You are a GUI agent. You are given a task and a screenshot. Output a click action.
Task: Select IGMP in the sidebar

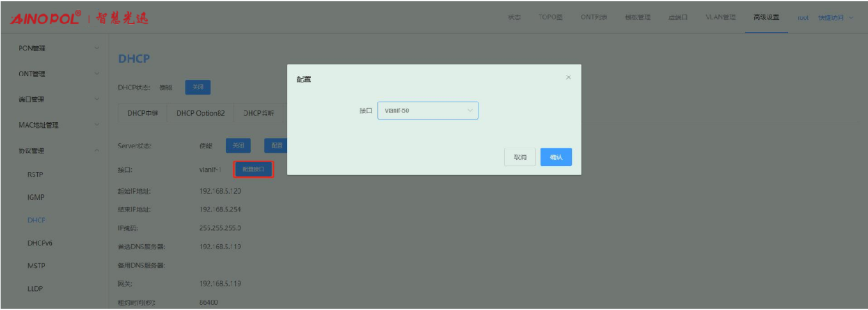click(36, 198)
